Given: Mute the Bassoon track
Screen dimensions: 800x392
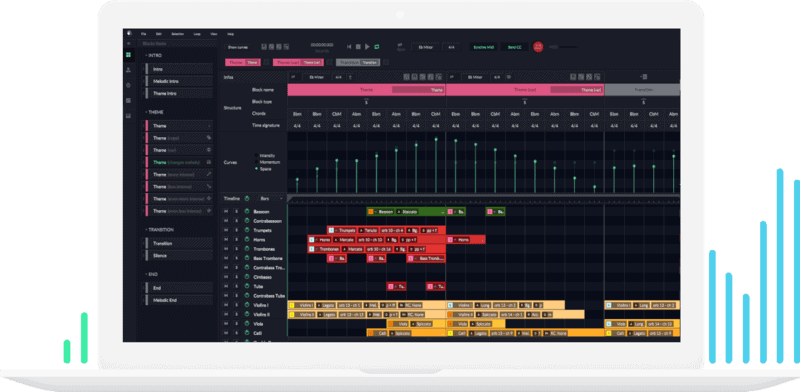Looking at the screenshot, I should (x=227, y=211).
